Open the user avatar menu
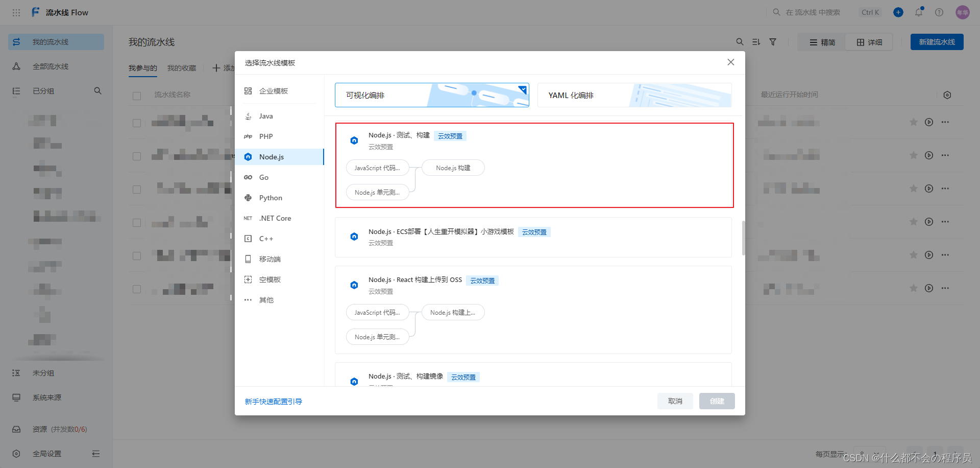 pos(963,12)
